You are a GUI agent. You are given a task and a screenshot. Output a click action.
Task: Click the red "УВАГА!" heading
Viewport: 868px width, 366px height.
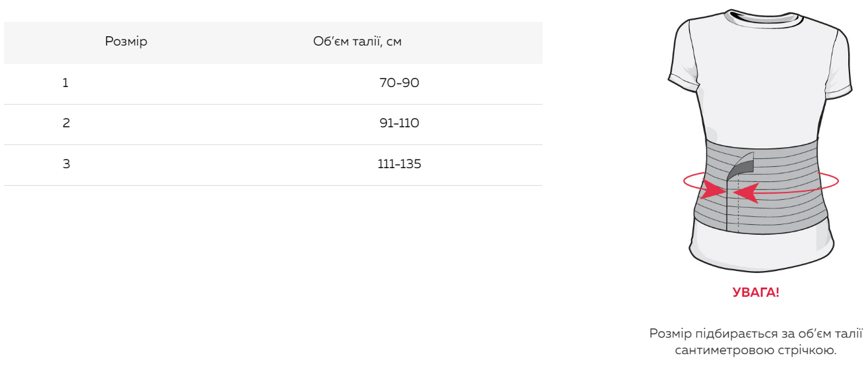point(756,293)
